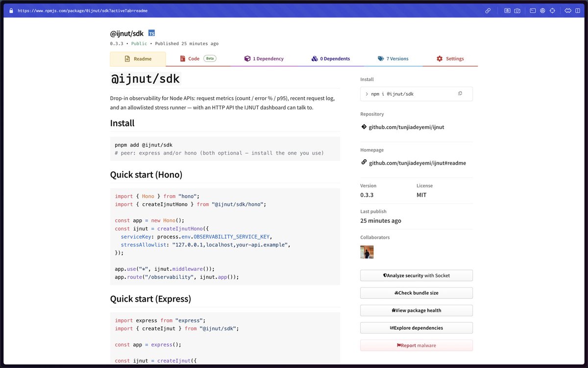
Task: Click the git repository diamond icon
Action: [364, 127]
